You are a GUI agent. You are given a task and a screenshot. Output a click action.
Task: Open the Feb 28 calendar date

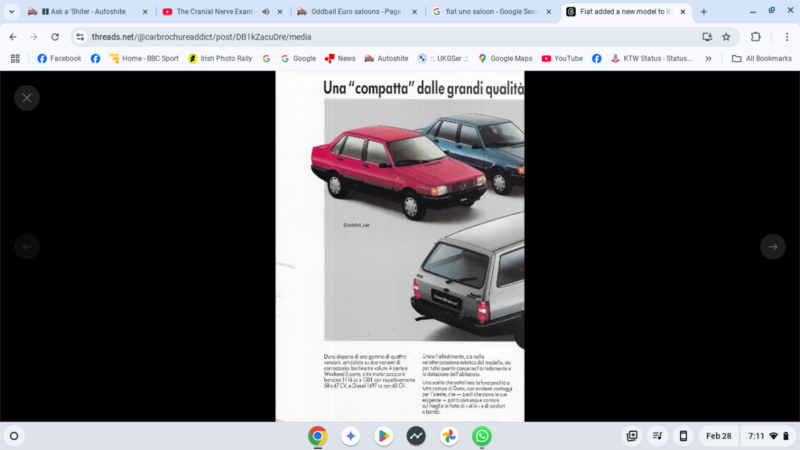point(718,436)
